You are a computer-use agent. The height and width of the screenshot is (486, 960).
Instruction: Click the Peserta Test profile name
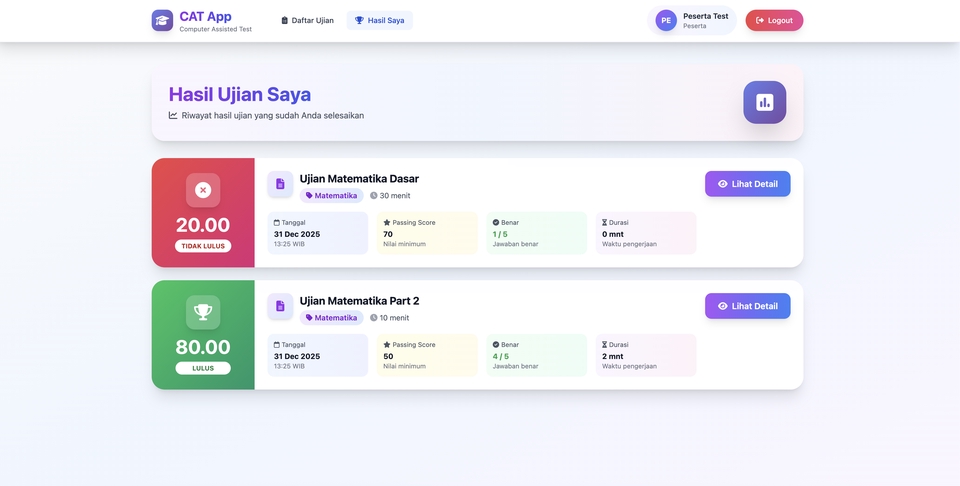(705, 16)
